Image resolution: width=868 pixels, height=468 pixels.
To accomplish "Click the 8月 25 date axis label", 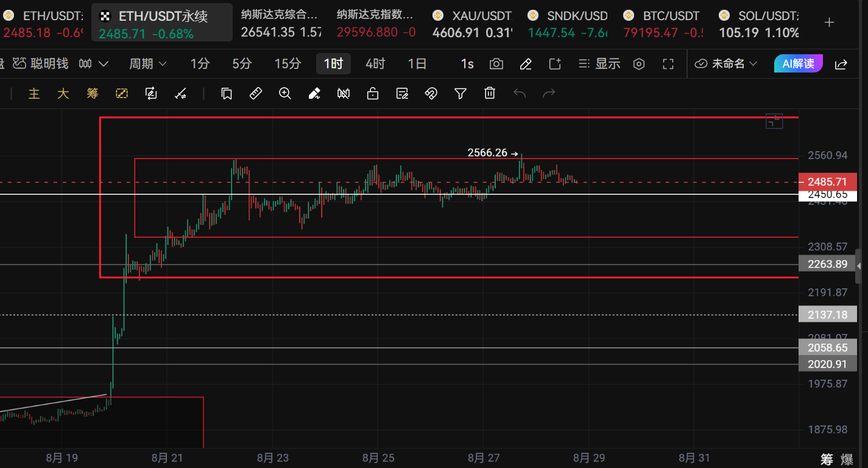I will pos(378,458).
